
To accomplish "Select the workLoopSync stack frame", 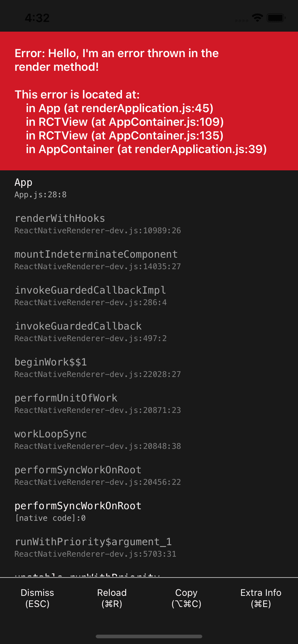I will click(97, 440).
